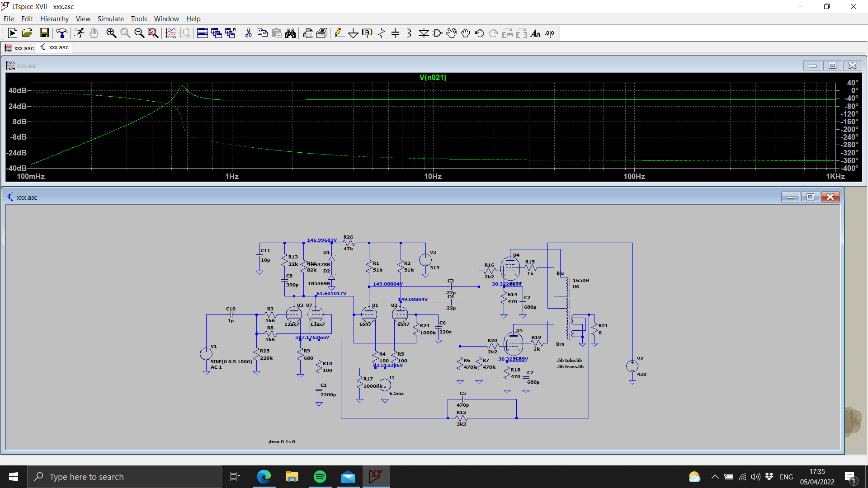Click the -400° phase axis label
Viewport: 868px width, 488px height.
[x=849, y=168]
